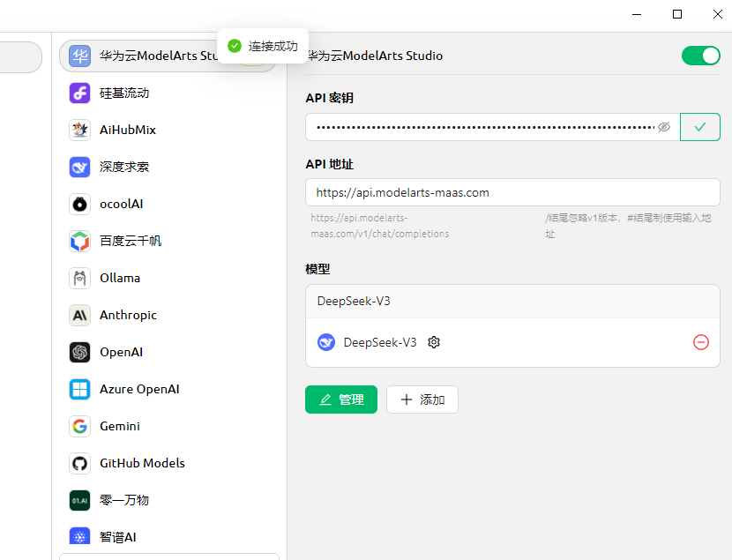
Task: Click the API 地址 URL input field
Action: [512, 192]
